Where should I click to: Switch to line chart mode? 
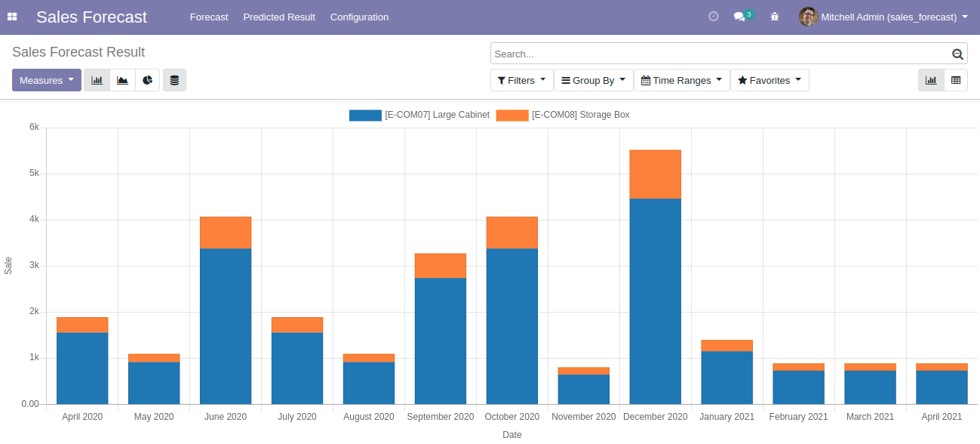tap(122, 80)
